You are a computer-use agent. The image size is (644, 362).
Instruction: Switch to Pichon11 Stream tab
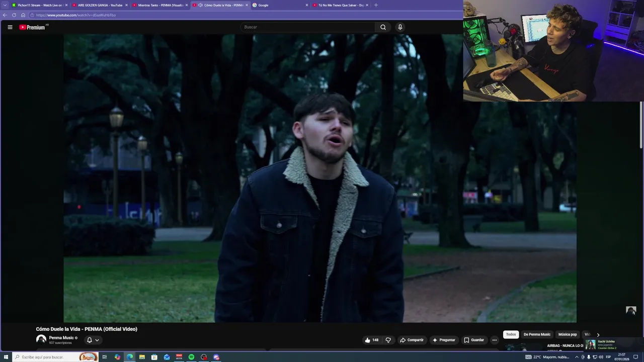[40, 5]
